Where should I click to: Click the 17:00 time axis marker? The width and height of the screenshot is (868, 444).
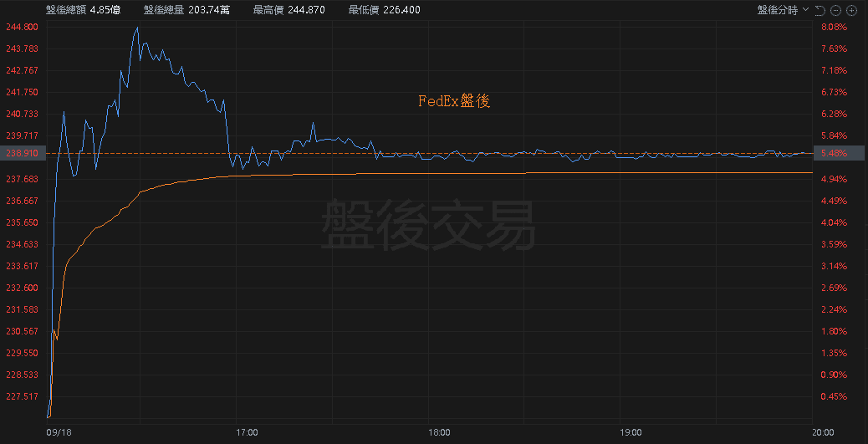pyautogui.click(x=247, y=431)
